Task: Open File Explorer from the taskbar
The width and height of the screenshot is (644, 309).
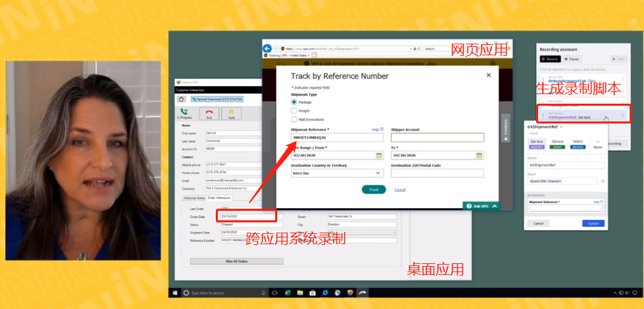Action: pos(300,293)
